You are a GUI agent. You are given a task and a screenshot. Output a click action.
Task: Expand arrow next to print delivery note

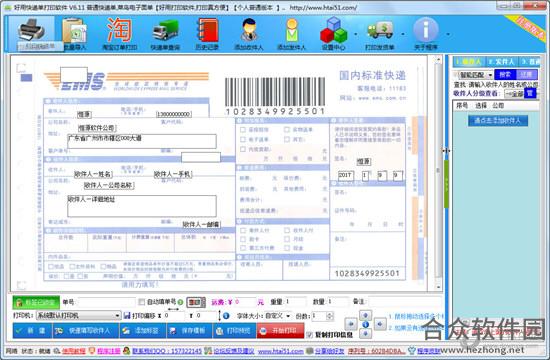[402, 34]
